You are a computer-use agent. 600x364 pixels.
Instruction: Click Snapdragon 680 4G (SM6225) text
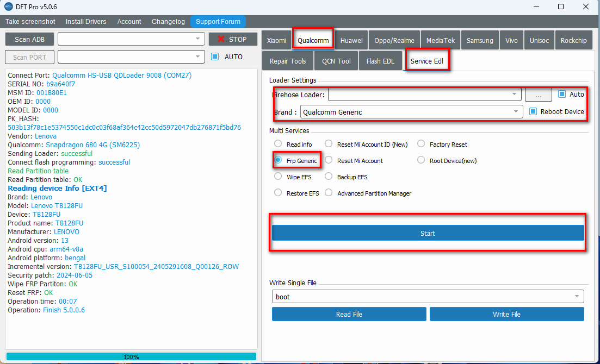click(92, 145)
